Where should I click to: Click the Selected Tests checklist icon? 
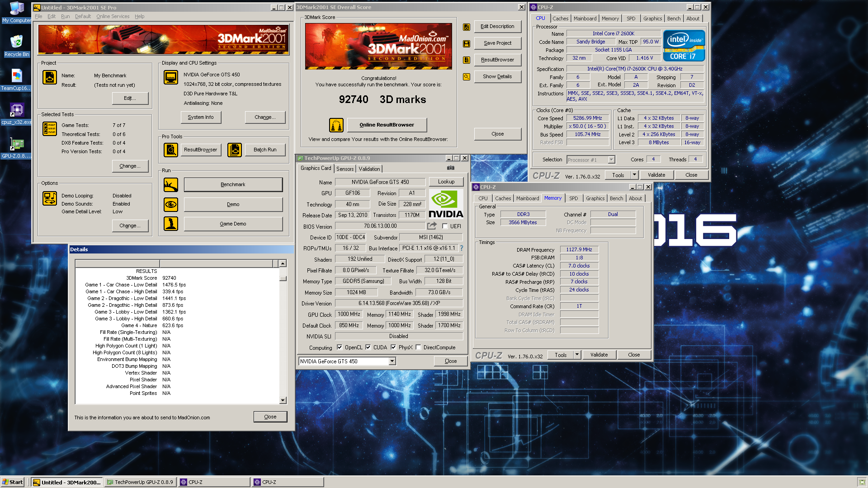[x=50, y=129]
